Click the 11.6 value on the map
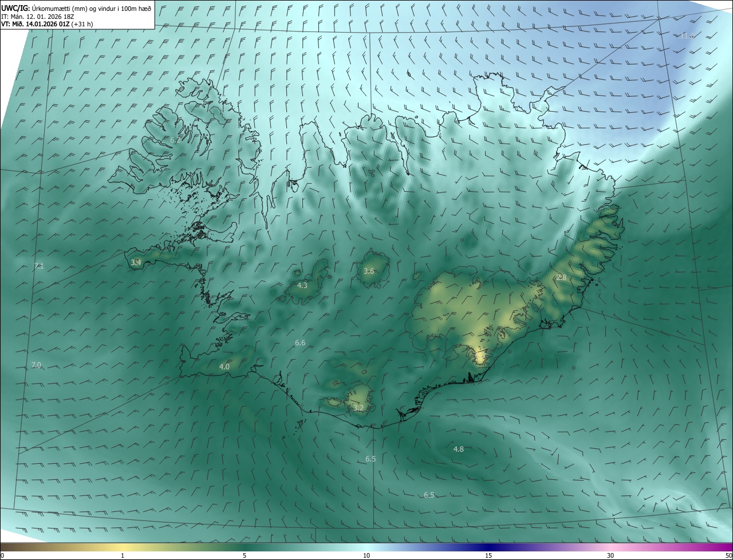Viewport: 733px width, 560px height. click(x=687, y=36)
